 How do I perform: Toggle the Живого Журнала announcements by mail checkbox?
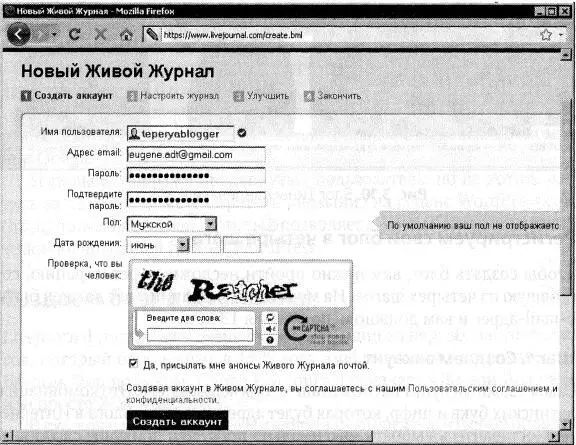point(133,364)
